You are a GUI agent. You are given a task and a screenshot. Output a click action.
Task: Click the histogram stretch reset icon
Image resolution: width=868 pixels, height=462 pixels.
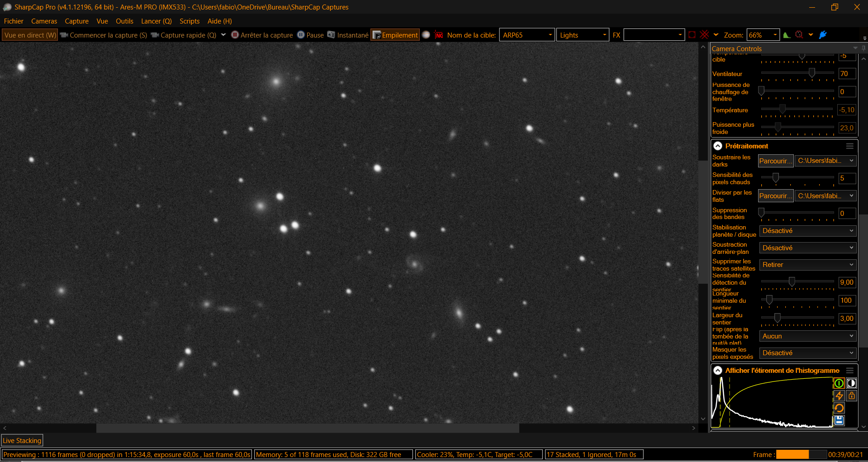pyautogui.click(x=839, y=408)
